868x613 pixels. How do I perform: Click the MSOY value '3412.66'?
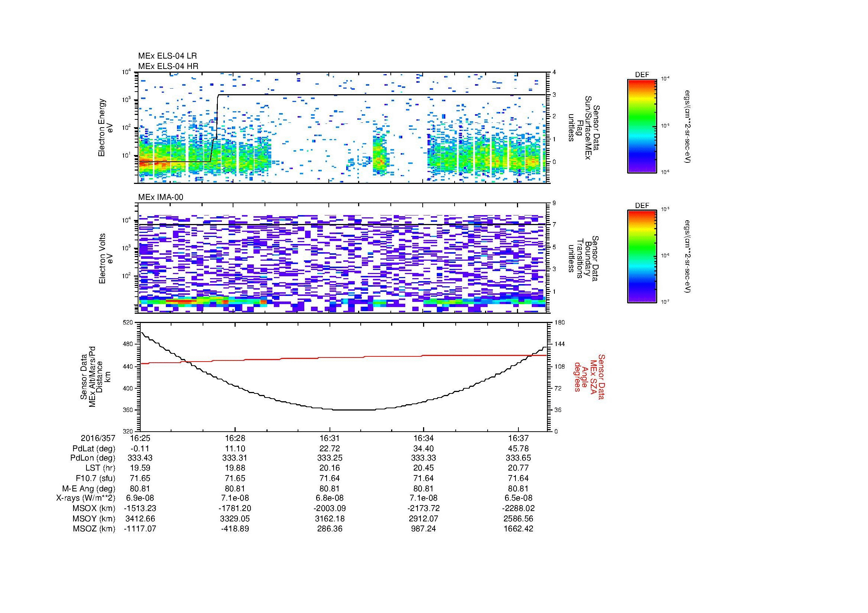click(x=140, y=518)
